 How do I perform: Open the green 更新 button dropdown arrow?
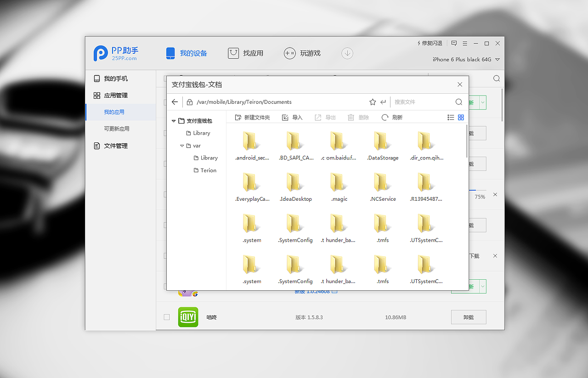[482, 286]
